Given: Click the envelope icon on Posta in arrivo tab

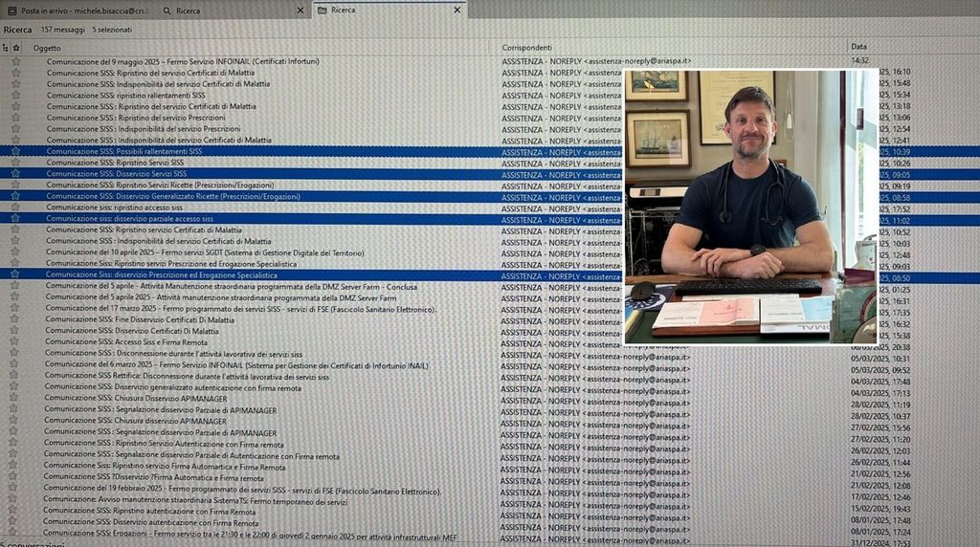Looking at the screenshot, I should pyautogui.click(x=11, y=11).
